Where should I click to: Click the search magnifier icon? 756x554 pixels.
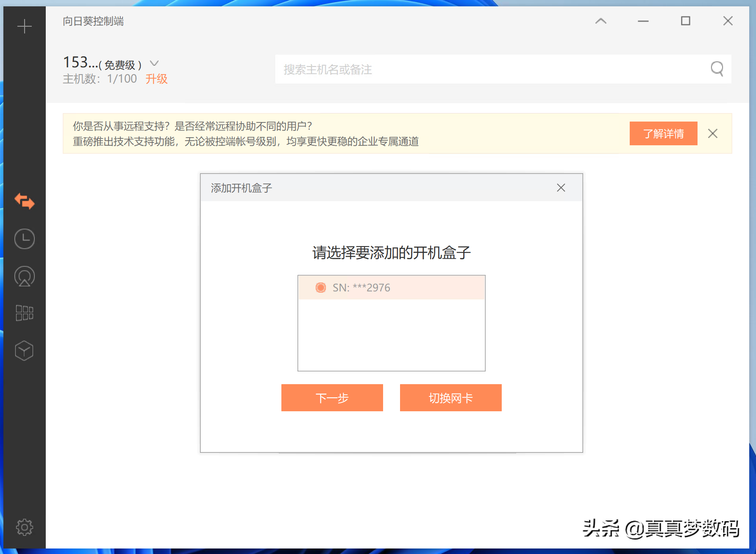click(717, 69)
